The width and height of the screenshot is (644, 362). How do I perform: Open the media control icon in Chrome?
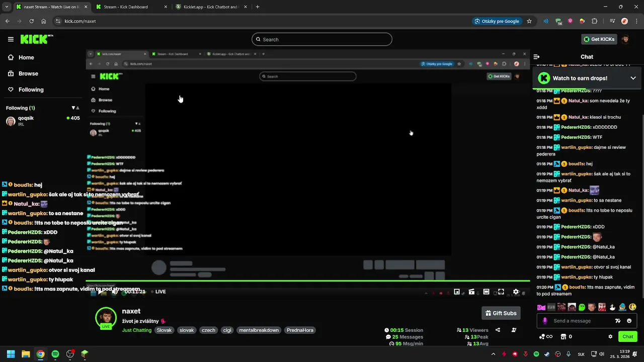point(612,21)
